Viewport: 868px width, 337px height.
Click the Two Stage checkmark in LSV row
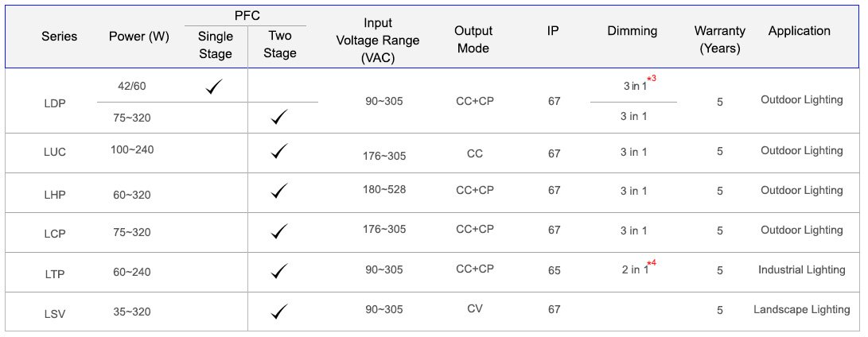click(279, 311)
